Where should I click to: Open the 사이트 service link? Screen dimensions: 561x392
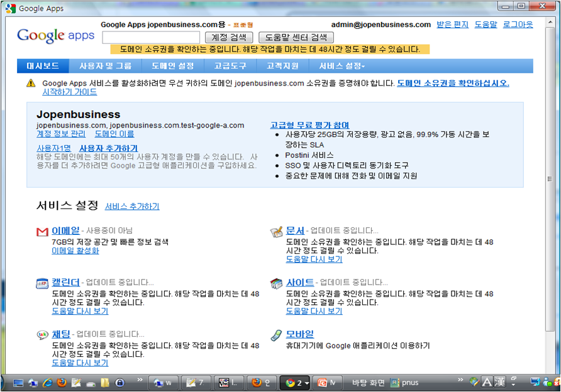pyautogui.click(x=300, y=282)
